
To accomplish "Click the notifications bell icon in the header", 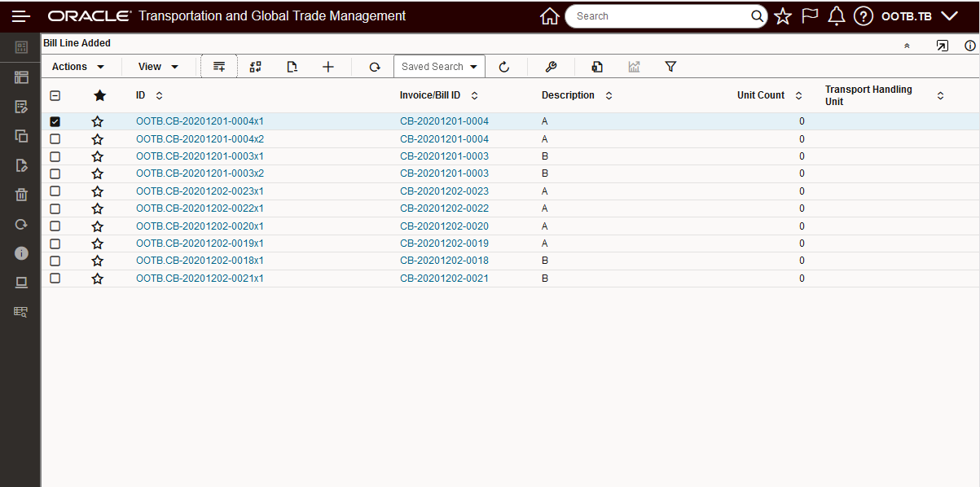I will (837, 15).
